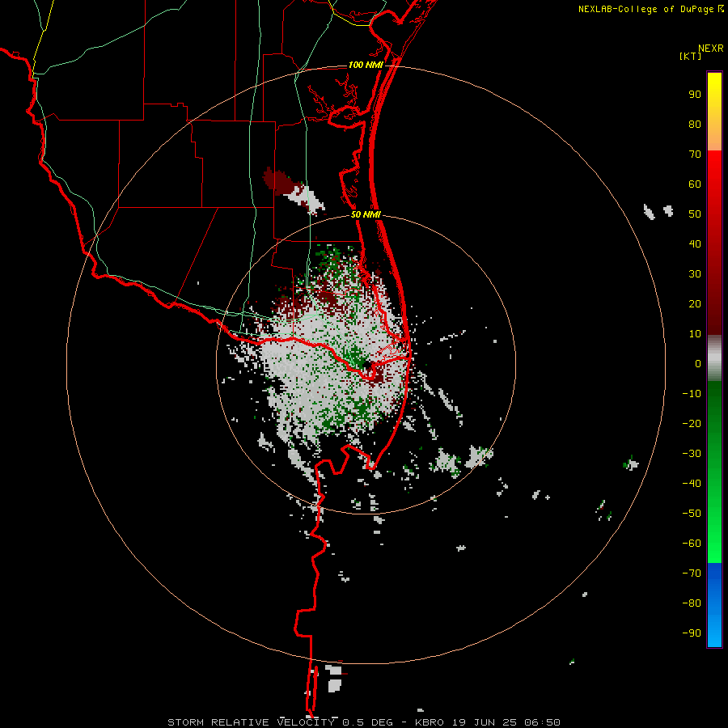The width and height of the screenshot is (728, 728).
Task: Click the -20 value on velocity scale
Action: (692, 424)
